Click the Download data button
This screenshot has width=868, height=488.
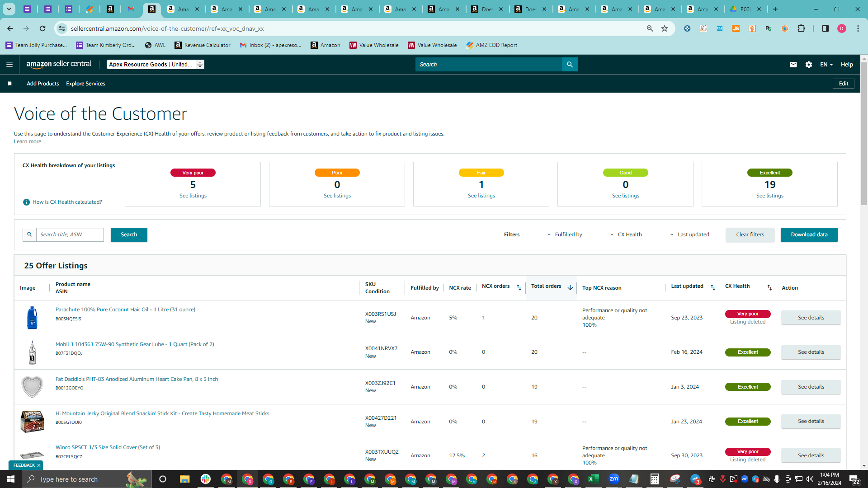click(809, 235)
